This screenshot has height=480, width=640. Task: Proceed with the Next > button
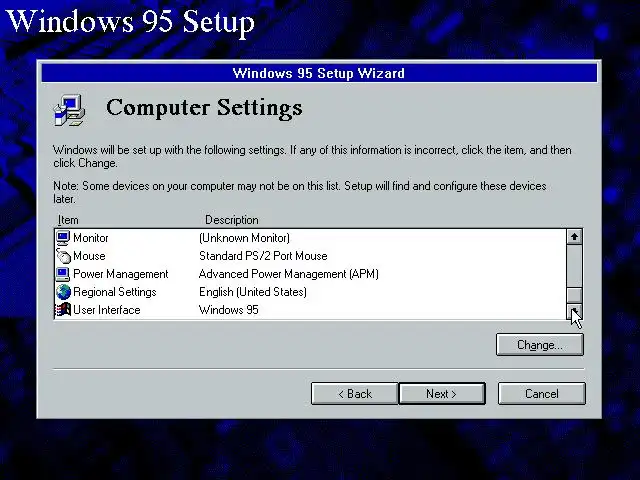442,393
